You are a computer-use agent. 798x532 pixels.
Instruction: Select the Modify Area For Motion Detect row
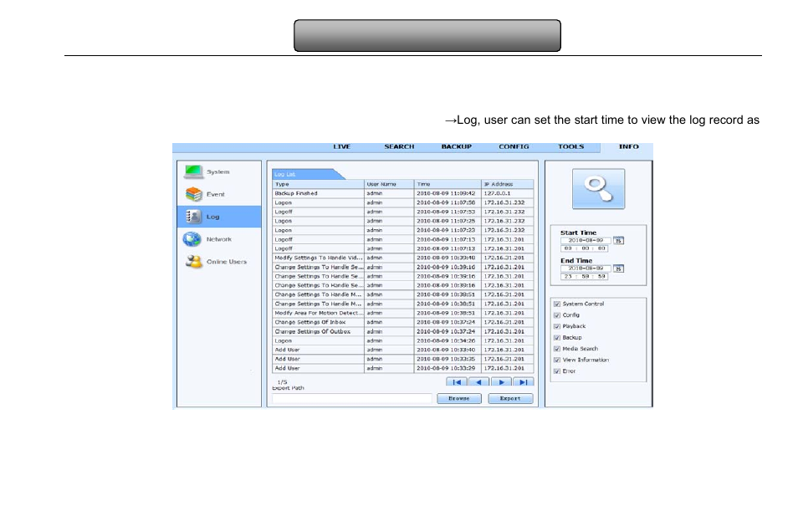click(403, 313)
